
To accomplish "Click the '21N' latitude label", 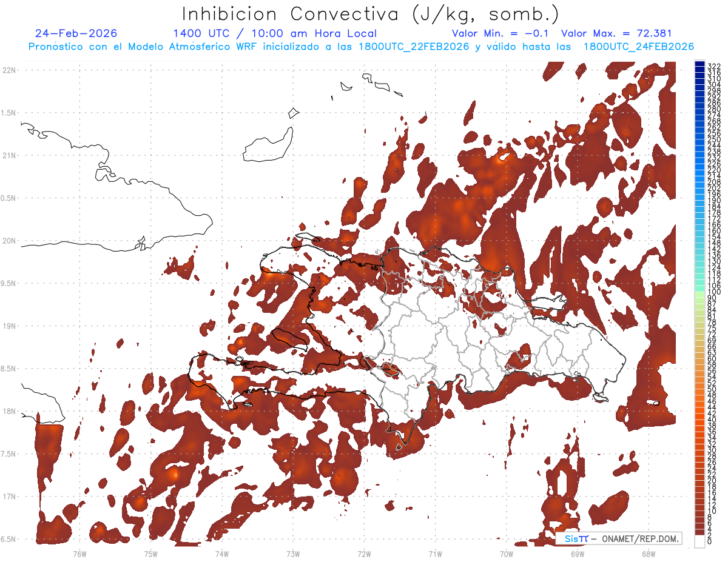I will pos(8,155).
